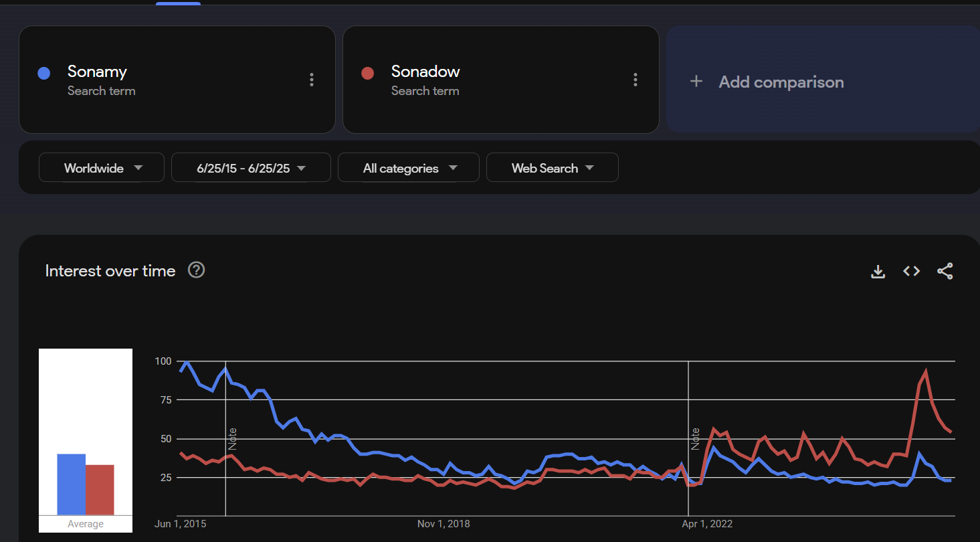Image resolution: width=980 pixels, height=542 pixels.
Task: Open the Web Search type dropdown
Action: 553,167
